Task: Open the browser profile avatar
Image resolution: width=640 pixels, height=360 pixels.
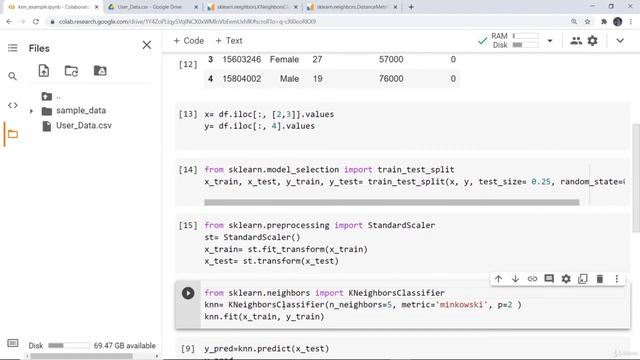Action: coord(618,22)
